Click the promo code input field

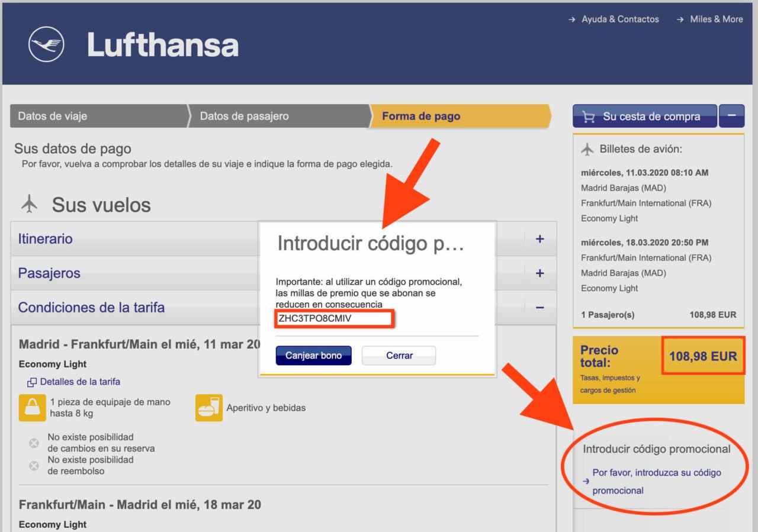334,318
